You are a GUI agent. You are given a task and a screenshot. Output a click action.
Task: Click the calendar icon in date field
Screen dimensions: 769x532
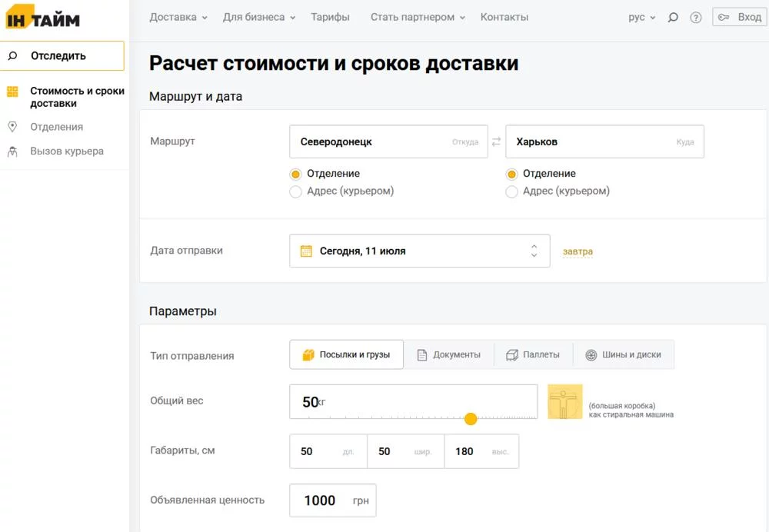(x=305, y=251)
